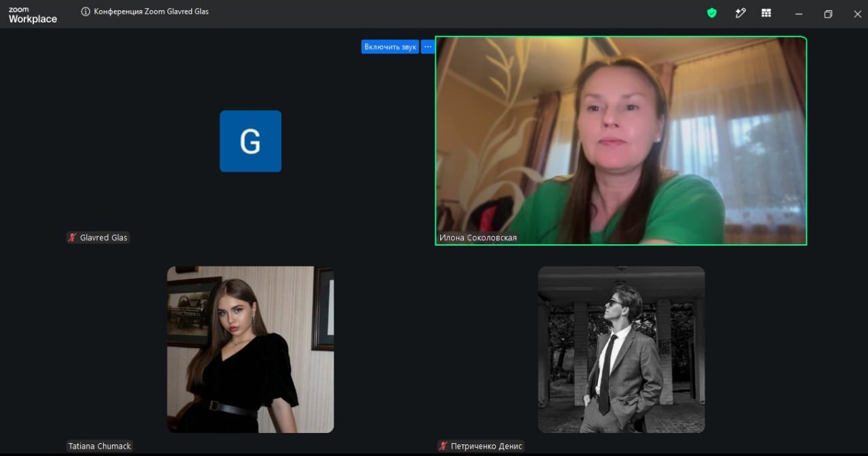The height and width of the screenshot is (456, 868).
Task: Select Tatiana Chumack's profile photo
Action: tap(250, 349)
